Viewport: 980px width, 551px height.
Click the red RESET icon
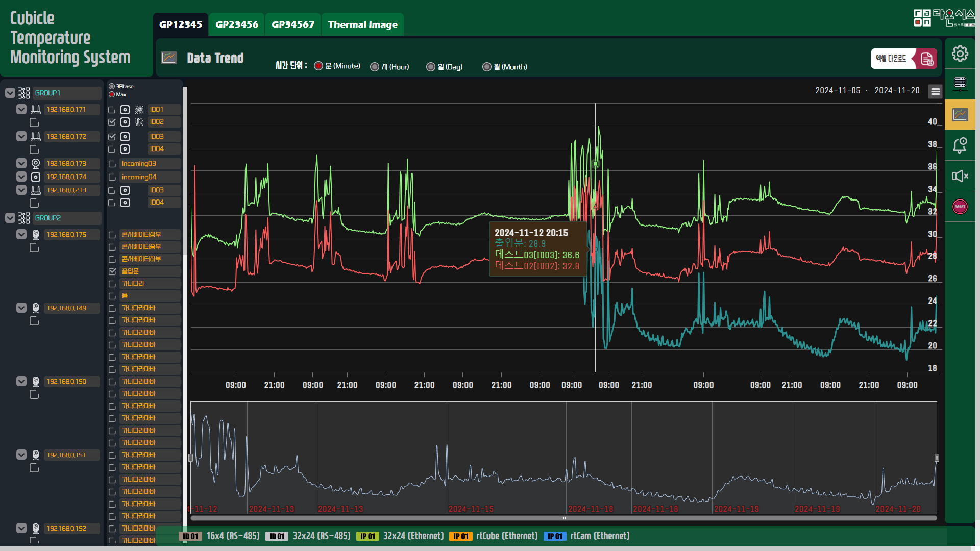coord(960,207)
